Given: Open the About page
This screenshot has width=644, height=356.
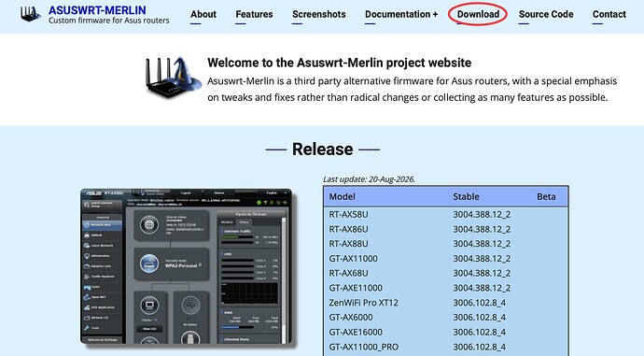Looking at the screenshot, I should (203, 14).
